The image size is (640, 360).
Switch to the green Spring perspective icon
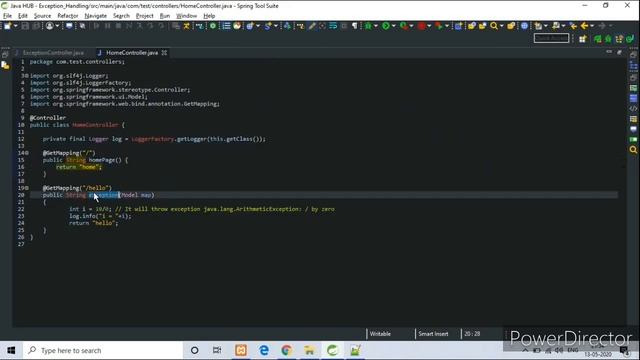[x=598, y=39]
